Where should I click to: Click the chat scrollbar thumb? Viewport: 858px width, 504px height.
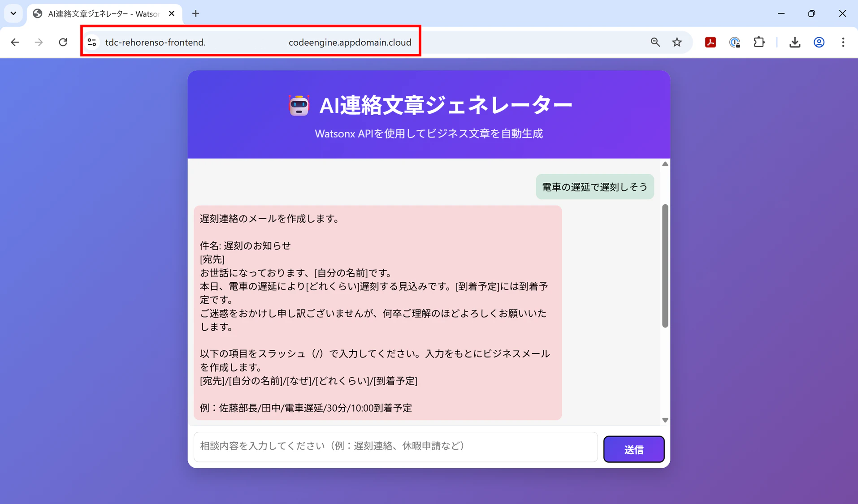click(665, 266)
